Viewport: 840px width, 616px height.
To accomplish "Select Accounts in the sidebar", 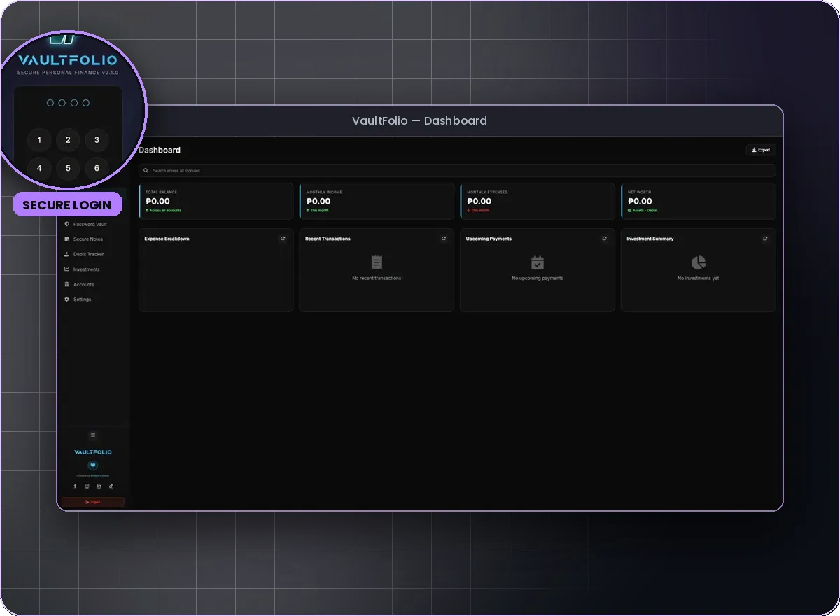I will [x=93, y=284].
